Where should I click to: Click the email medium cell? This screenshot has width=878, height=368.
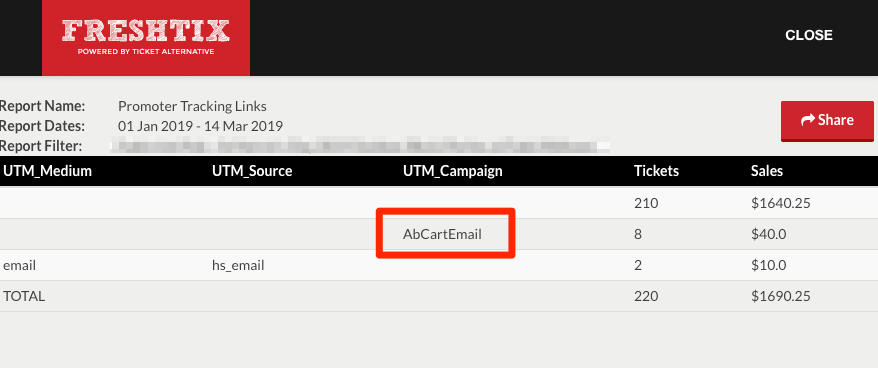coord(20,265)
